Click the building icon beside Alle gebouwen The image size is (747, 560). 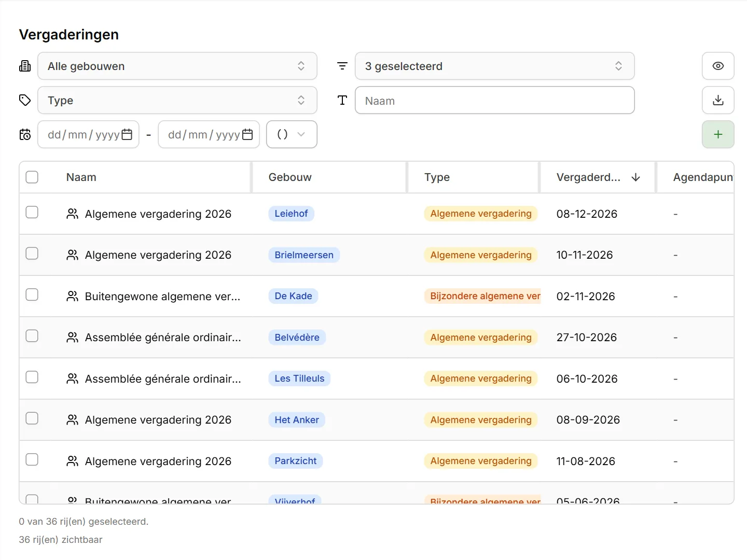tap(25, 66)
